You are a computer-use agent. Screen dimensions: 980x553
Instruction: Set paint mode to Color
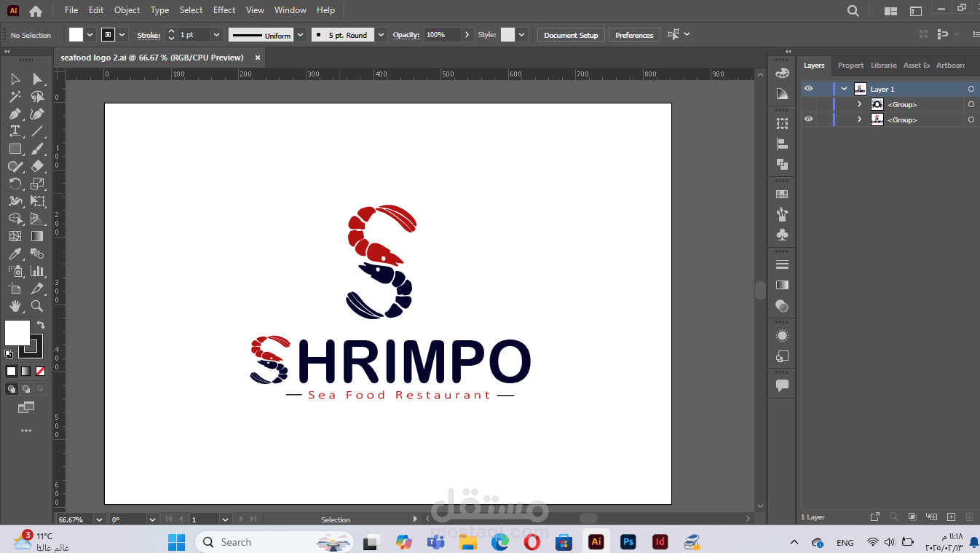(x=12, y=371)
